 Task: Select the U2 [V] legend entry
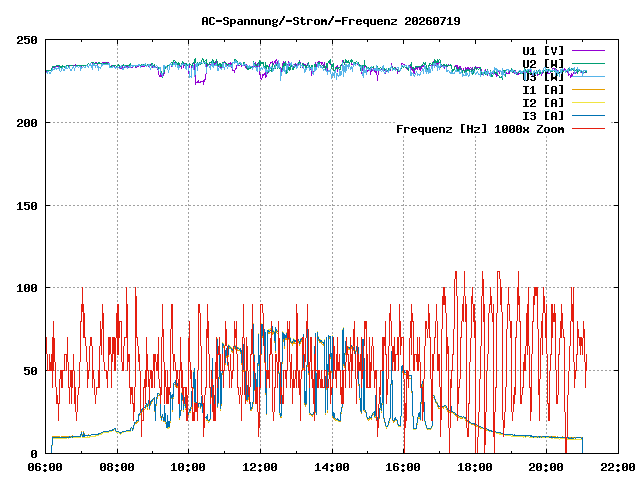[x=543, y=64]
